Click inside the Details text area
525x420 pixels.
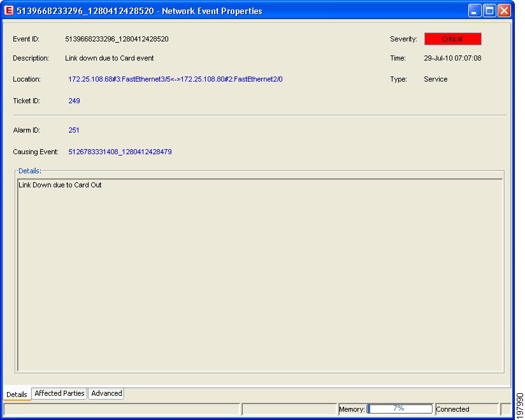(260, 275)
